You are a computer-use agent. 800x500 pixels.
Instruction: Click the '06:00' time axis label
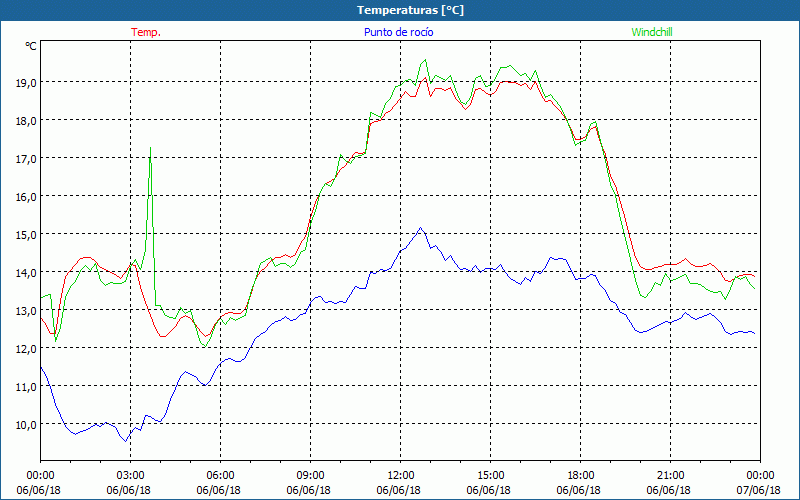tap(220, 476)
